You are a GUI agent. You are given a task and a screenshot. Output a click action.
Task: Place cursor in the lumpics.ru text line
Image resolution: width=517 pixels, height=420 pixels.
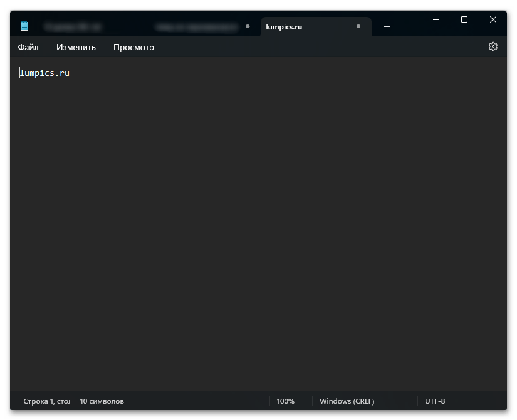point(45,73)
